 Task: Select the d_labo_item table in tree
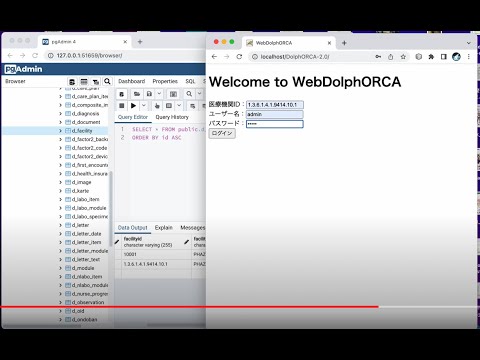coord(86,199)
